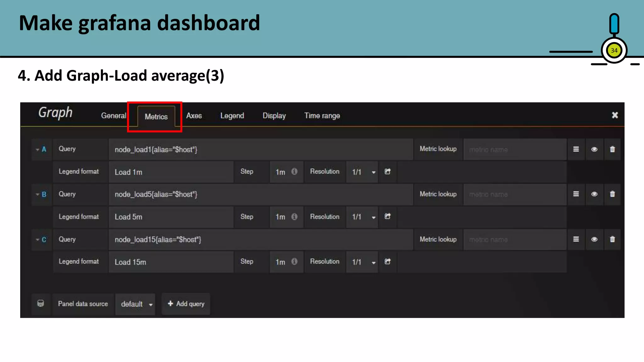
Task: Delete query A with the trash icon
Action: tap(612, 149)
